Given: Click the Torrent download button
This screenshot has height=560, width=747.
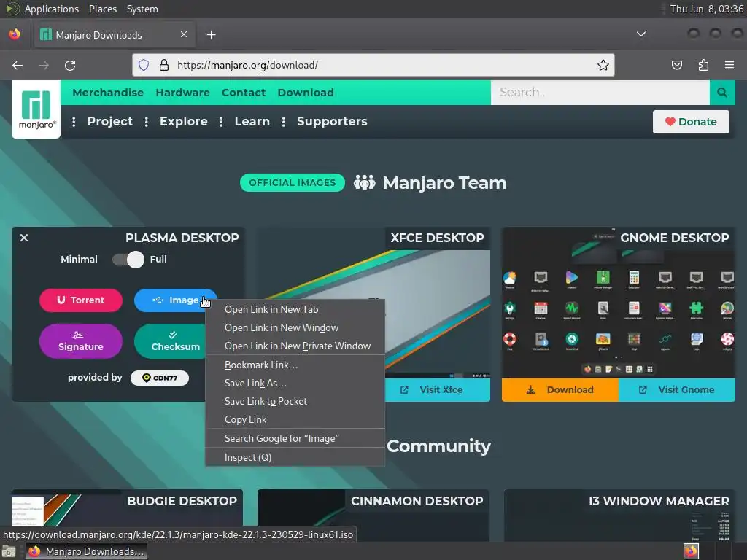Looking at the screenshot, I should coord(81,300).
